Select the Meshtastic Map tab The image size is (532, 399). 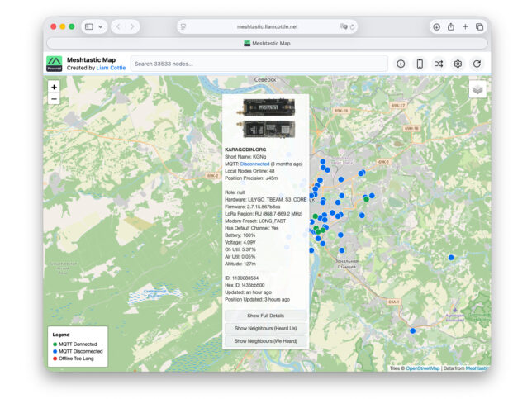pyautogui.click(x=267, y=44)
